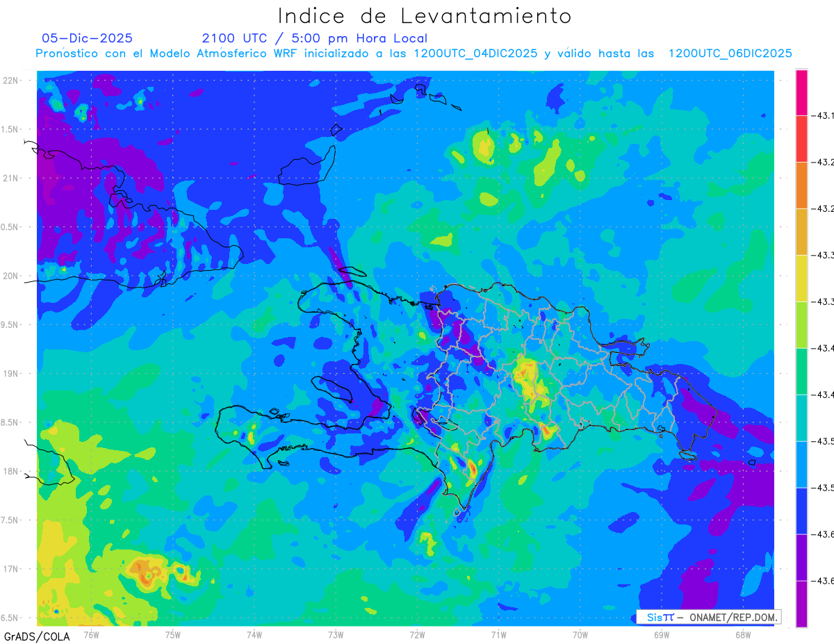Pick the teal color bar swatch
This screenshot has width=834, height=644.
[x=801, y=418]
